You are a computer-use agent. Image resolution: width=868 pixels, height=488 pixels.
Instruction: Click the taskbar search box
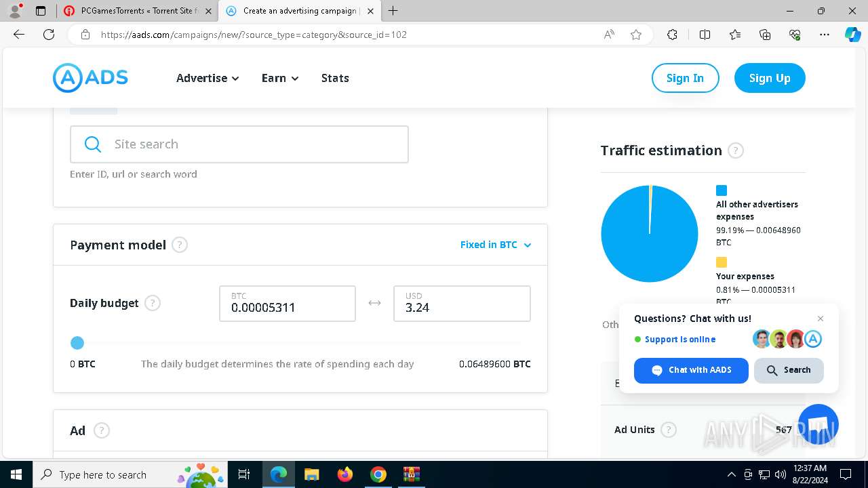(131, 474)
